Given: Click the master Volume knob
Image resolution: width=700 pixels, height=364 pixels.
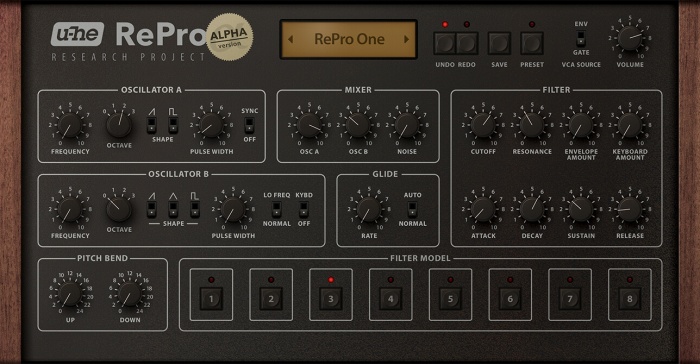Looking at the screenshot, I should tap(630, 38).
